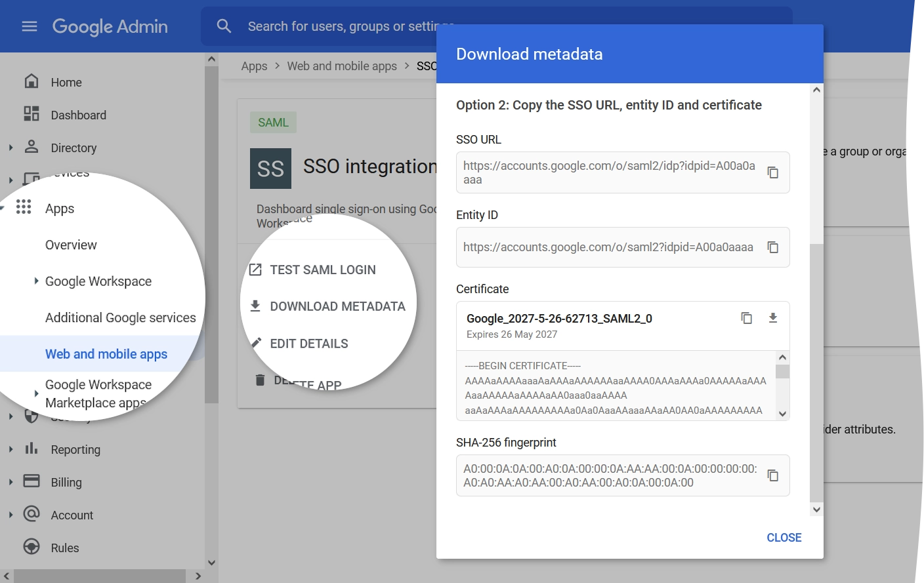Image resolution: width=924 pixels, height=583 pixels.
Task: Open the main hamburger menu
Action: [30, 26]
